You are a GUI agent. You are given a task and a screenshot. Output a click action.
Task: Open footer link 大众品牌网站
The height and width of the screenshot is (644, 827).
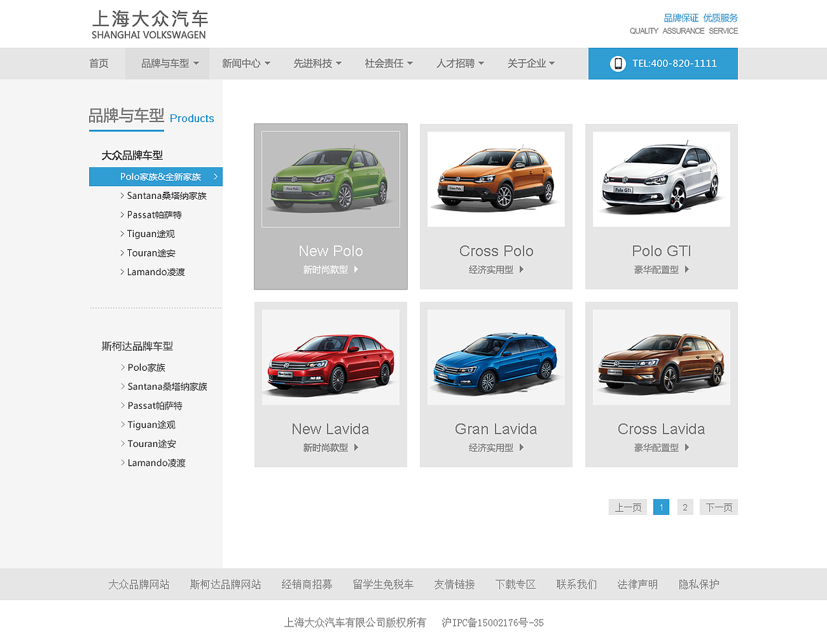point(139,585)
